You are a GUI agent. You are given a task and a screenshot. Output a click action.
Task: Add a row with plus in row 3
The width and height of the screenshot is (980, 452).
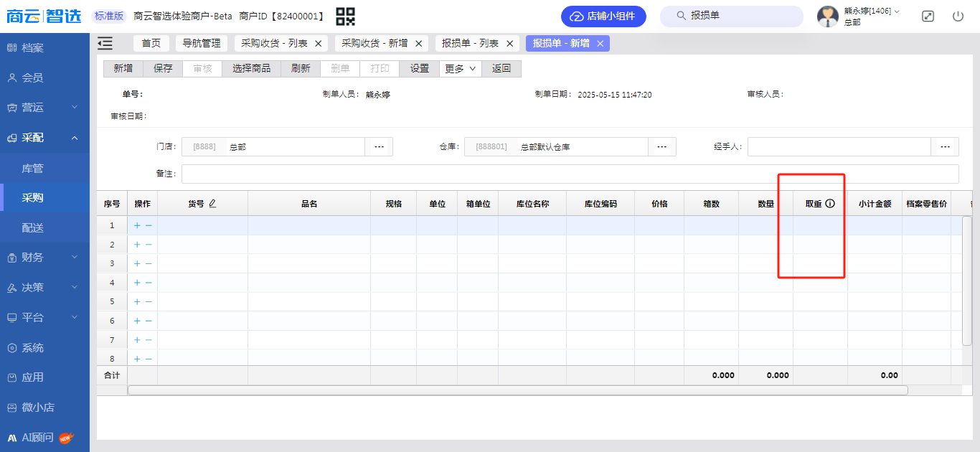point(137,263)
